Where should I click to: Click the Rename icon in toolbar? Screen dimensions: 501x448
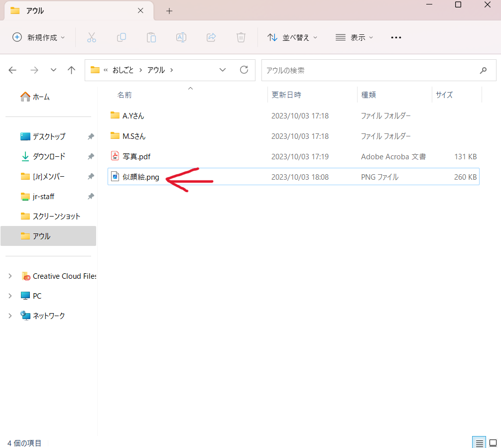181,37
